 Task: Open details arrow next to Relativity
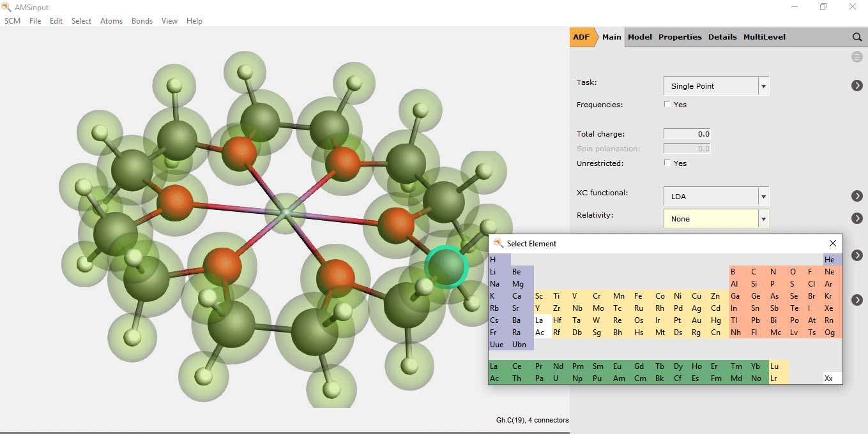[857, 218]
